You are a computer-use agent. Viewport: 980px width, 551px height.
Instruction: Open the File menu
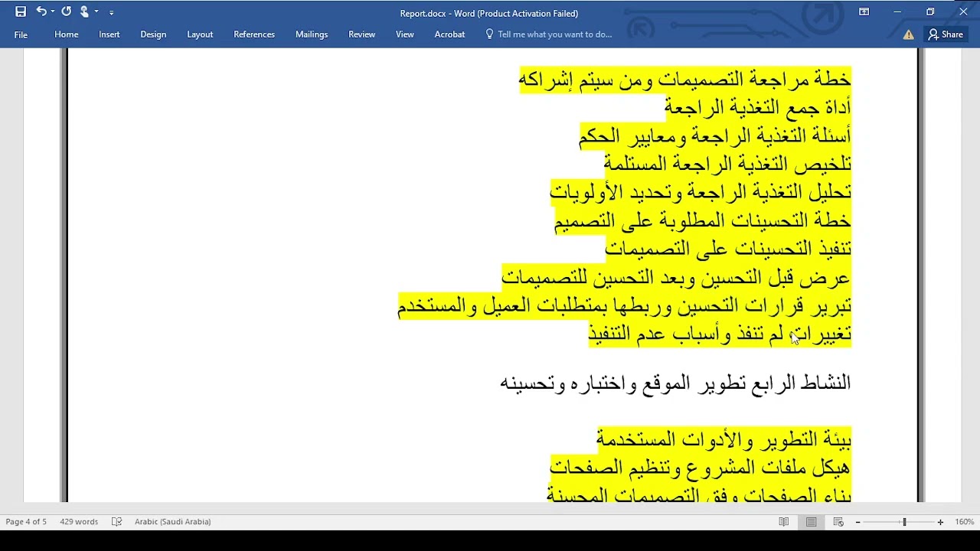21,34
